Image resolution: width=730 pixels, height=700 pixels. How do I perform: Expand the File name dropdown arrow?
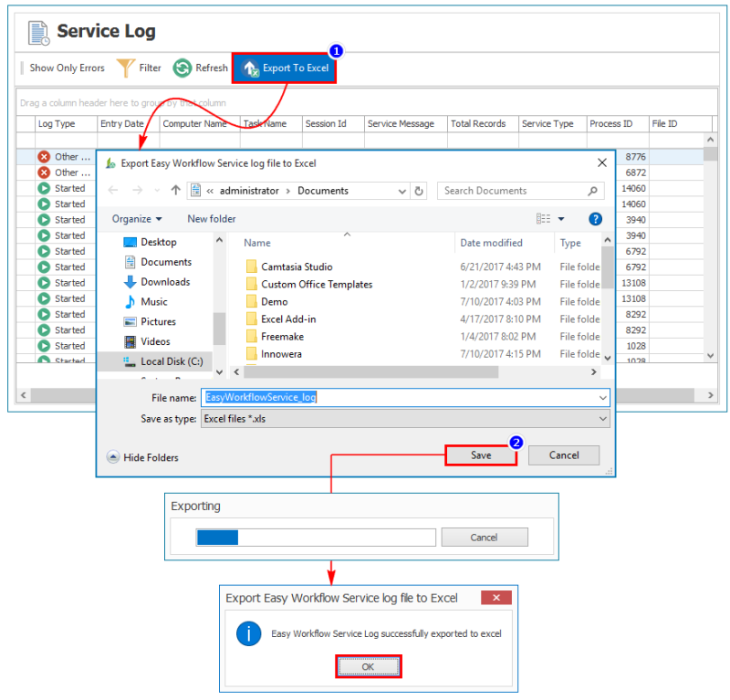click(602, 398)
